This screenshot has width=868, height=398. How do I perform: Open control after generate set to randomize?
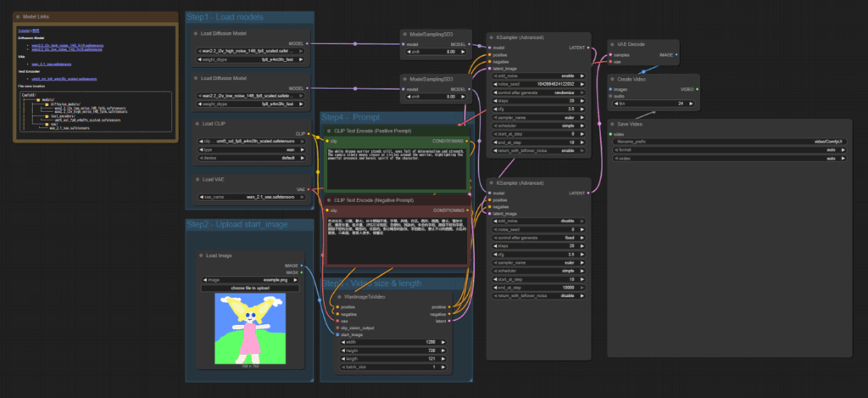coord(538,92)
